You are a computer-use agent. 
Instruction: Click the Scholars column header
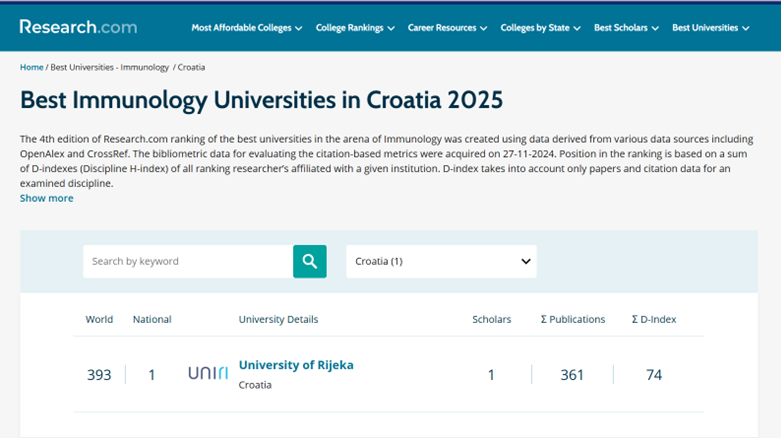[492, 319]
